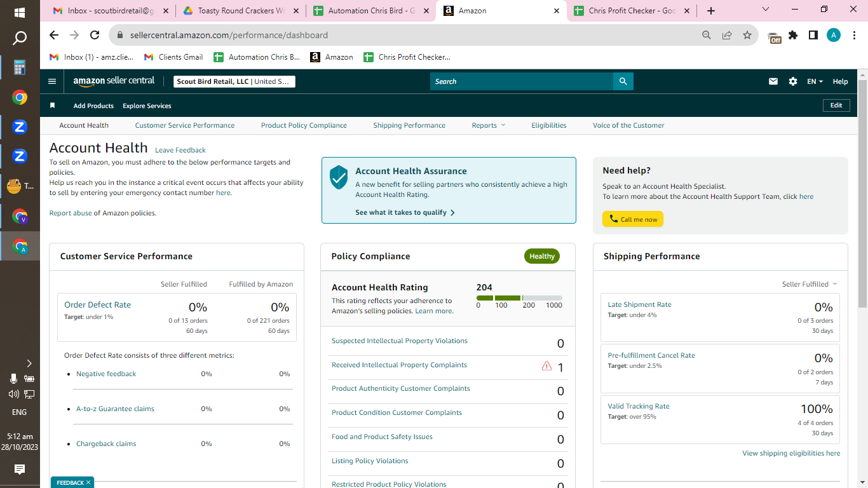
Task: Click the share page icon in the address bar
Action: click(x=727, y=36)
